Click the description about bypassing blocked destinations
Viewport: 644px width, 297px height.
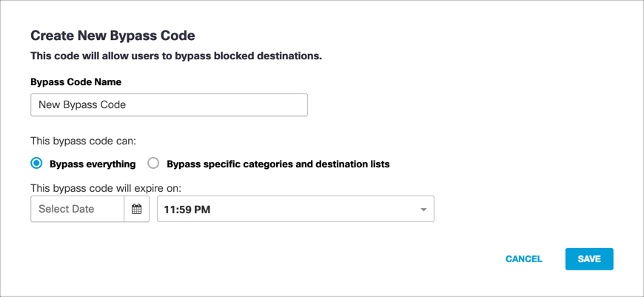click(176, 56)
